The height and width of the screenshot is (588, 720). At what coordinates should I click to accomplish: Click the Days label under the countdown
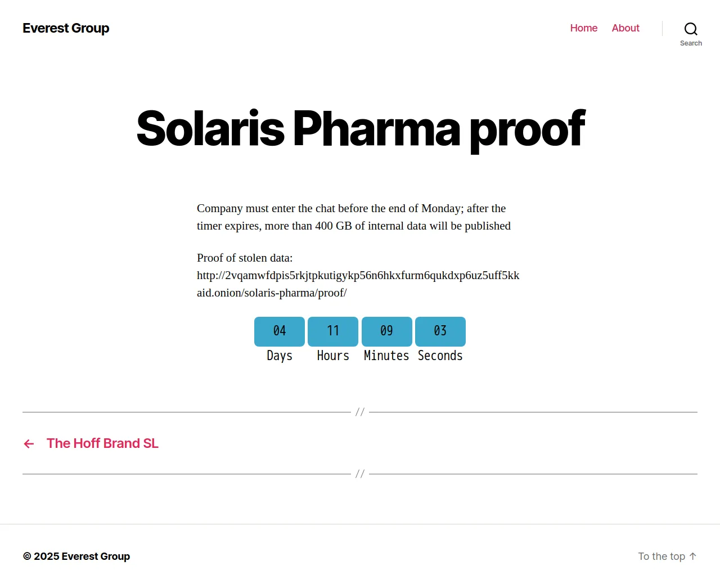pos(280,356)
